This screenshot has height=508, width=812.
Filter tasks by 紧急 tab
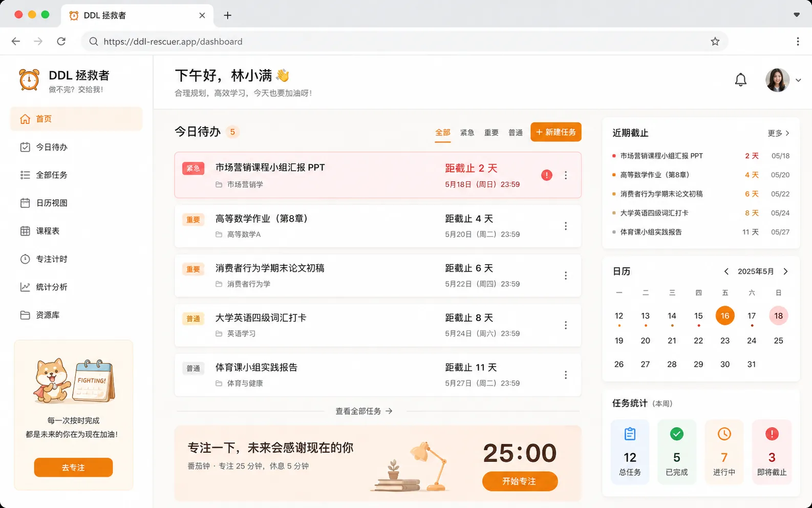pyautogui.click(x=467, y=133)
